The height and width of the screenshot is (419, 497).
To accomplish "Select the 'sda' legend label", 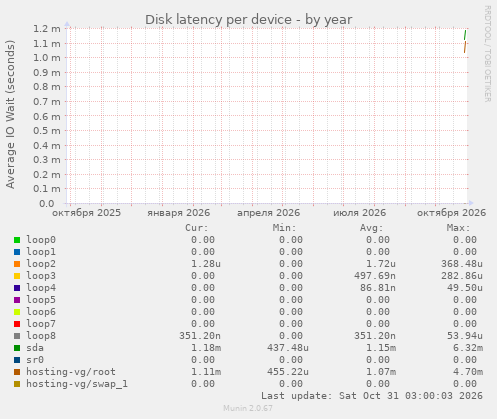I will click(35, 348).
